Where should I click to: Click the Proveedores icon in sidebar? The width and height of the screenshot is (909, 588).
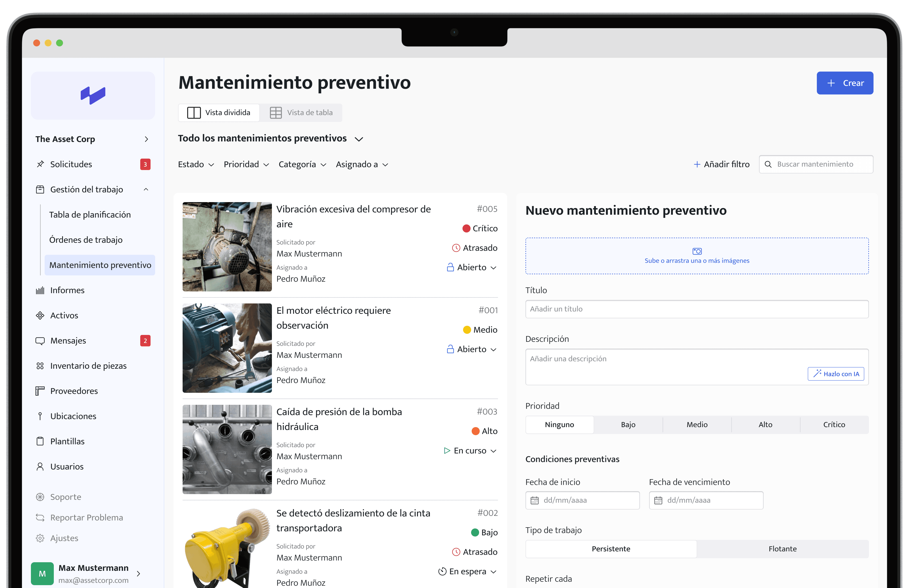[x=40, y=391]
